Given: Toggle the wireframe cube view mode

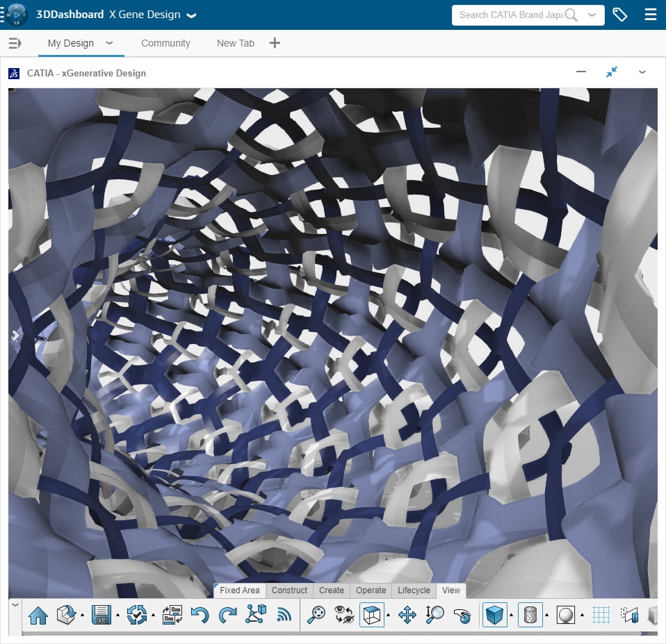Looking at the screenshot, I should pos(372,615).
